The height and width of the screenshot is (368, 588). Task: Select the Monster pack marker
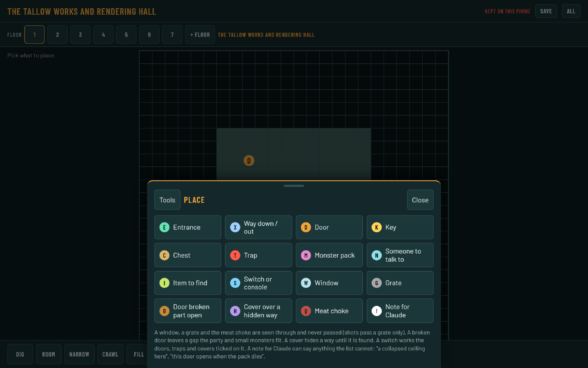[x=329, y=255]
